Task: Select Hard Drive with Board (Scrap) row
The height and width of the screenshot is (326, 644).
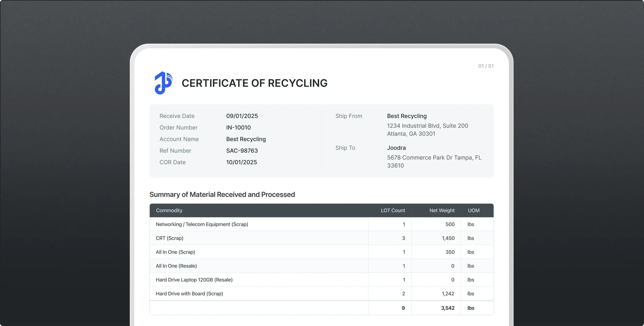Action: click(321, 293)
